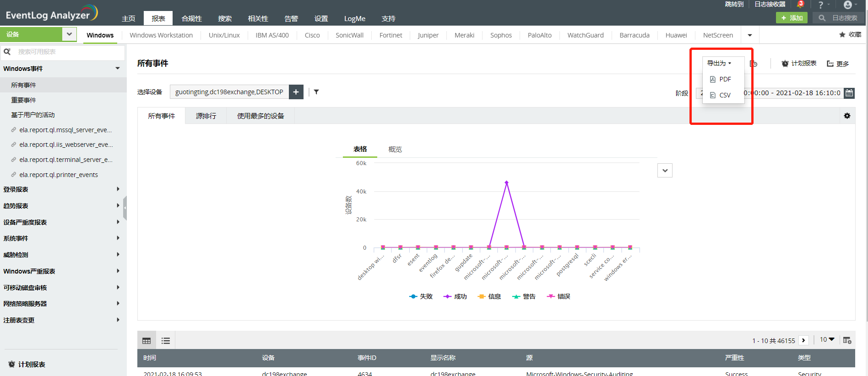
Task: Switch to list view icon
Action: click(166, 340)
